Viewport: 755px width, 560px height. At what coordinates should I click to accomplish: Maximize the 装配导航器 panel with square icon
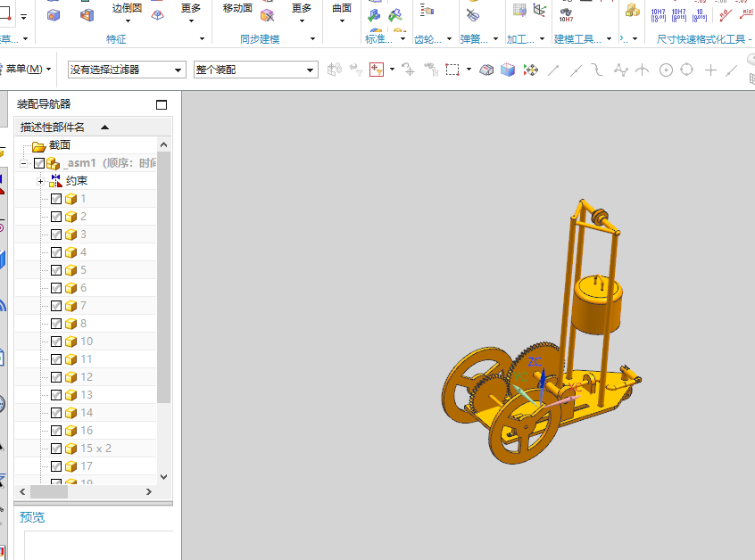point(162,104)
